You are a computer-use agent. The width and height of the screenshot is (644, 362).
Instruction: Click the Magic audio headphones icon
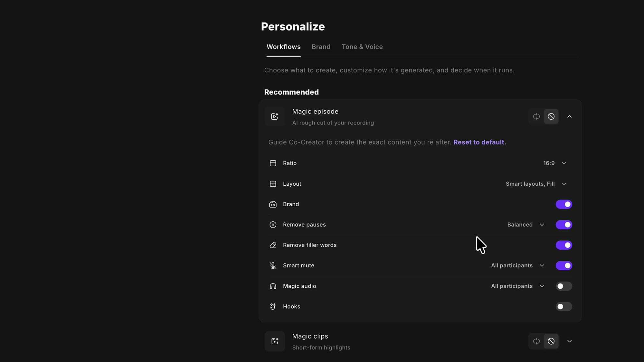coord(273,286)
